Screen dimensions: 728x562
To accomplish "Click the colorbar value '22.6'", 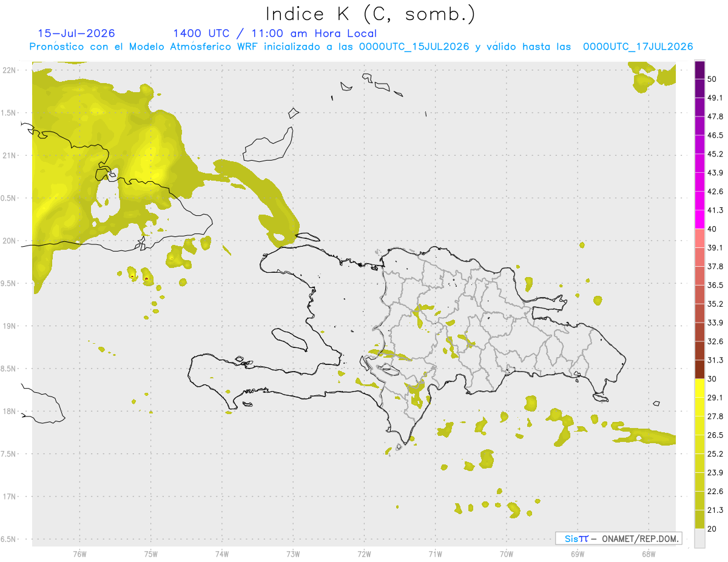I will coord(715,491).
